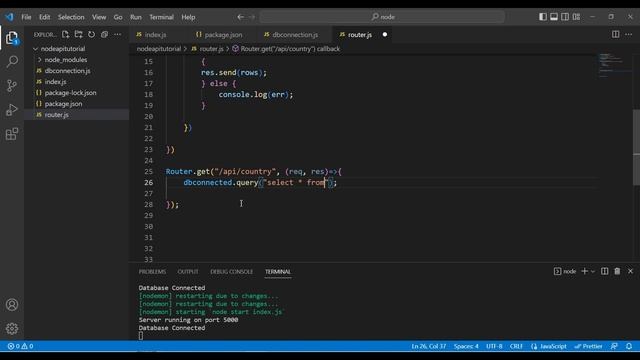Split the editor to the right
The image size is (640, 360).
click(615, 35)
